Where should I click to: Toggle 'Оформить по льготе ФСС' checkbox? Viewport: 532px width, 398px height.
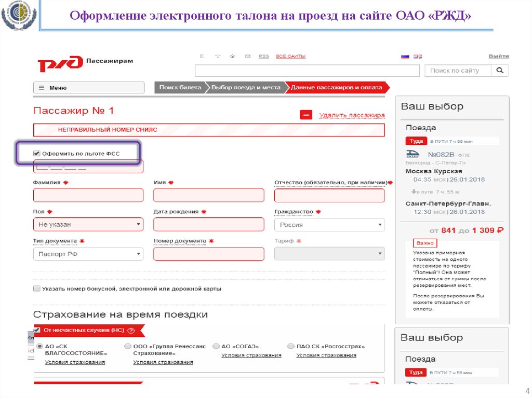(x=37, y=154)
